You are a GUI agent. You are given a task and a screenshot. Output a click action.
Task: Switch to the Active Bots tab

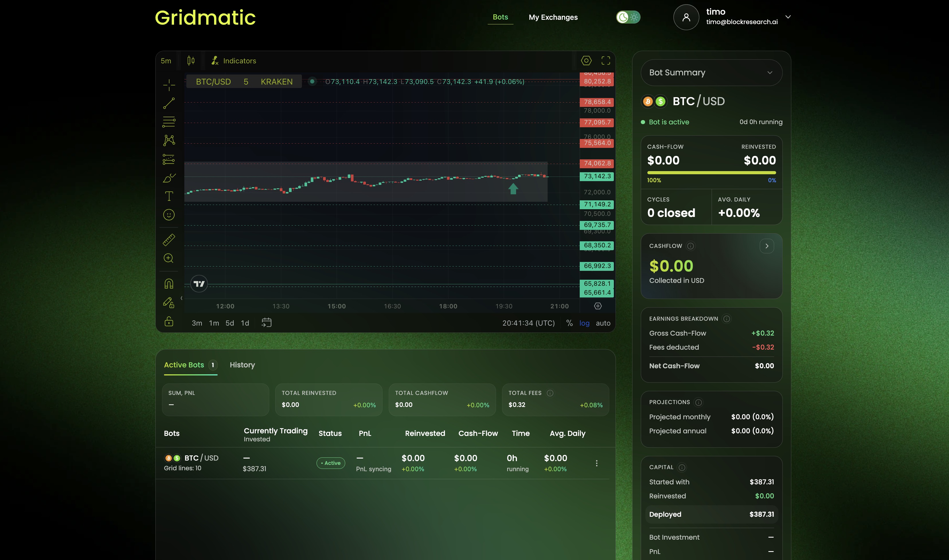(190, 365)
